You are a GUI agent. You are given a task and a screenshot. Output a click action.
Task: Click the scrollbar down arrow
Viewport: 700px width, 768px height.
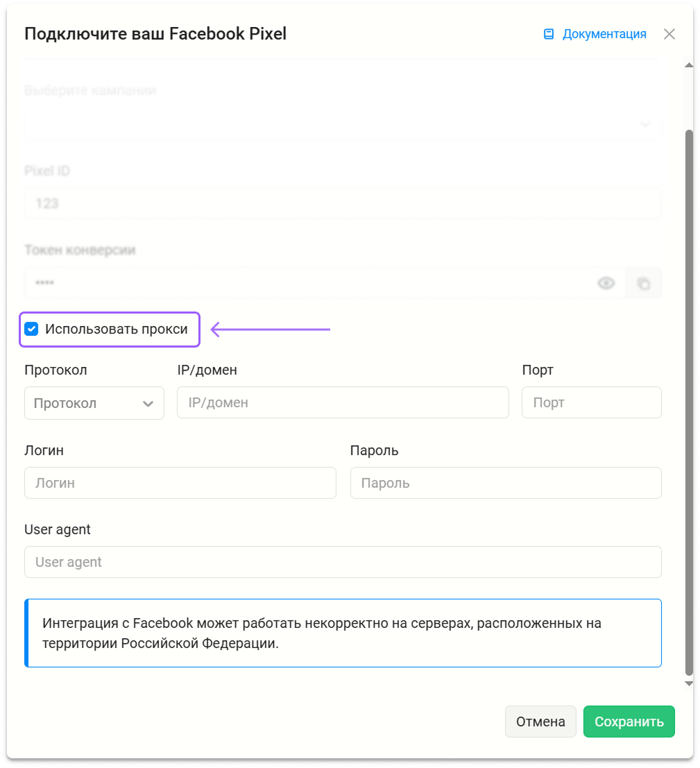tap(689, 684)
